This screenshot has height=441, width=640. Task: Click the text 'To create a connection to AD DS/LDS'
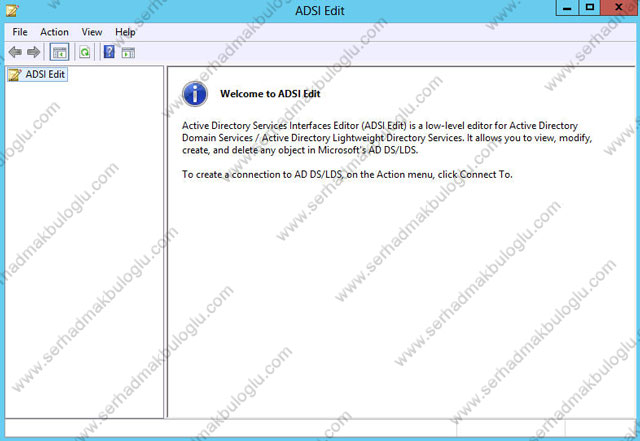coord(262,174)
